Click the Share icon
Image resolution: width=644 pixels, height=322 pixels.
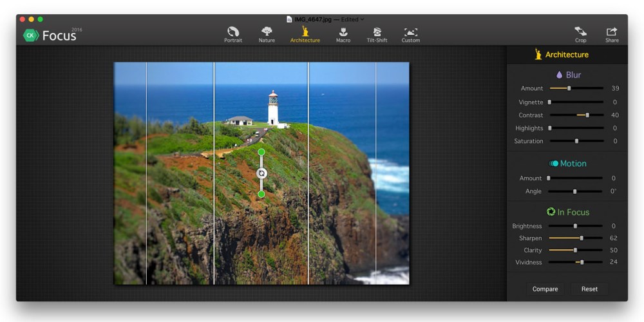[x=612, y=32]
